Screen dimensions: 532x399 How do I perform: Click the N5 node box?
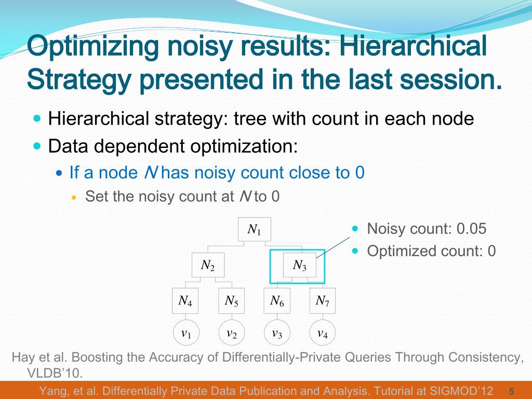coord(231,301)
